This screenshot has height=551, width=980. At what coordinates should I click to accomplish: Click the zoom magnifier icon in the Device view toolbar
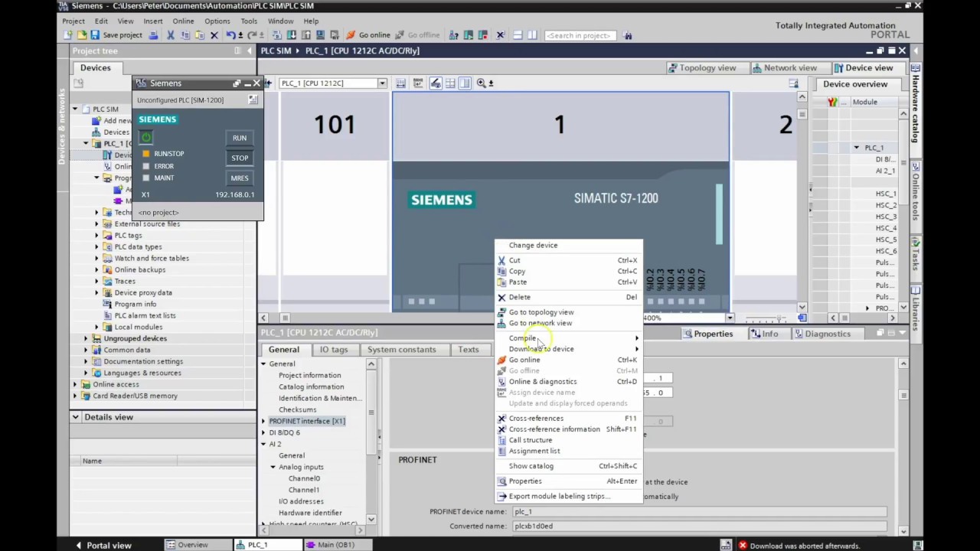coord(482,83)
